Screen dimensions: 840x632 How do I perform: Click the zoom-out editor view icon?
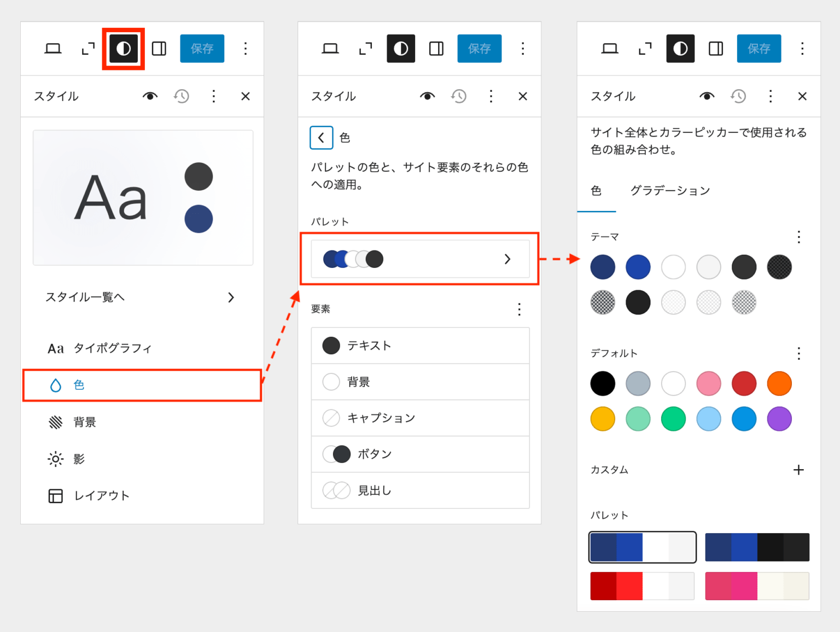(x=87, y=48)
